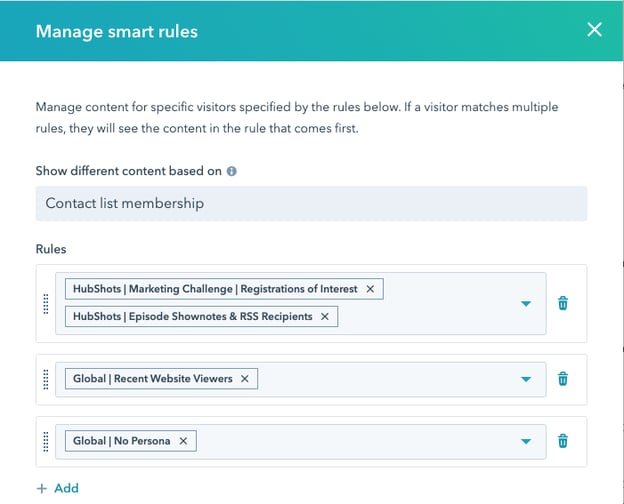
Task: Add a new smart rule
Action: coord(57,488)
